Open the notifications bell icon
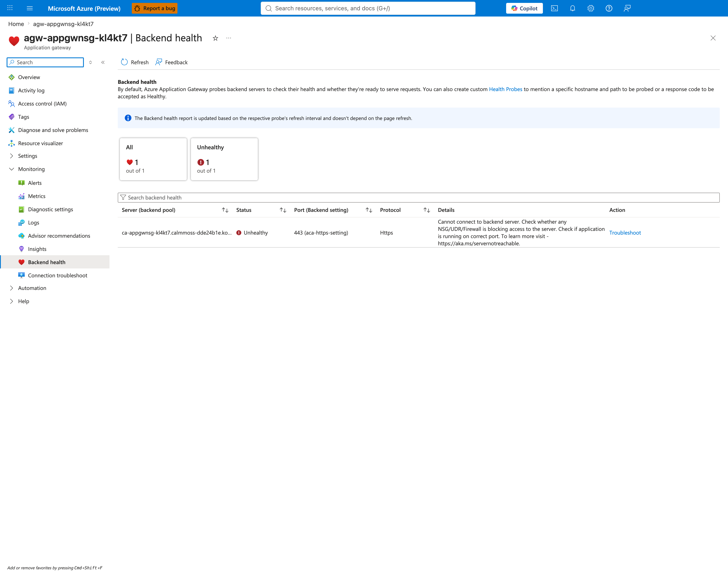This screenshot has width=728, height=572. [573, 8]
